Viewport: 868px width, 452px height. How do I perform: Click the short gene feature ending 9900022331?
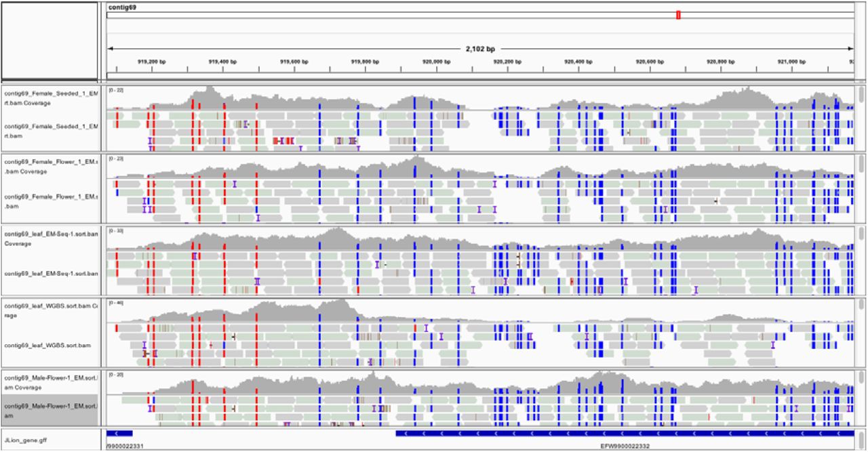pyautogui.click(x=120, y=433)
